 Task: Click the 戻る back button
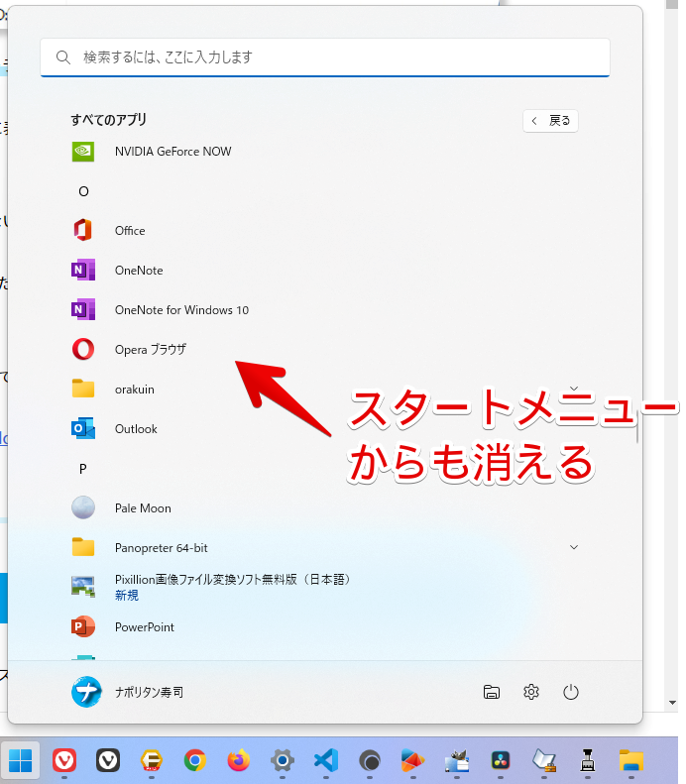(x=550, y=121)
